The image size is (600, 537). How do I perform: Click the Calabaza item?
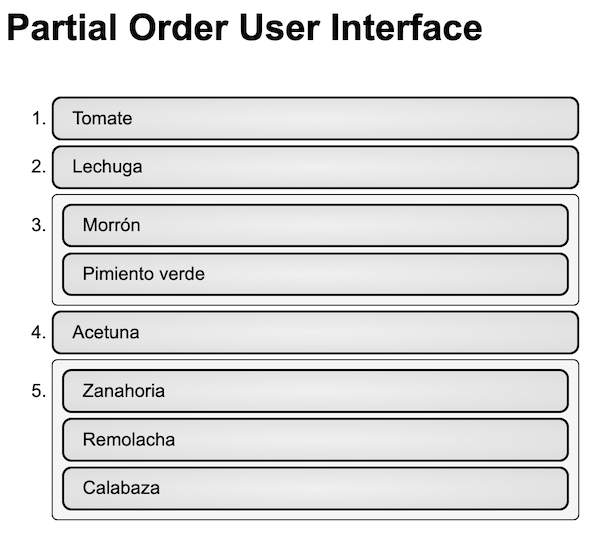pyautogui.click(x=315, y=488)
